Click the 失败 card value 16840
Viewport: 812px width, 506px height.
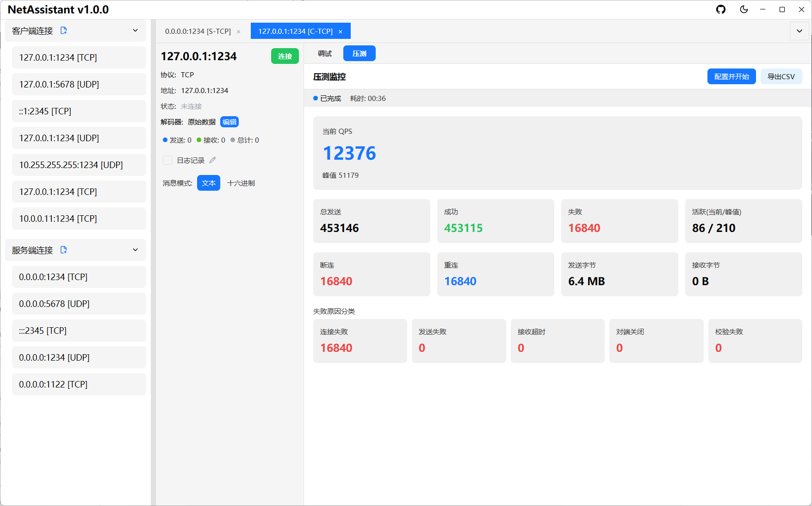[584, 228]
